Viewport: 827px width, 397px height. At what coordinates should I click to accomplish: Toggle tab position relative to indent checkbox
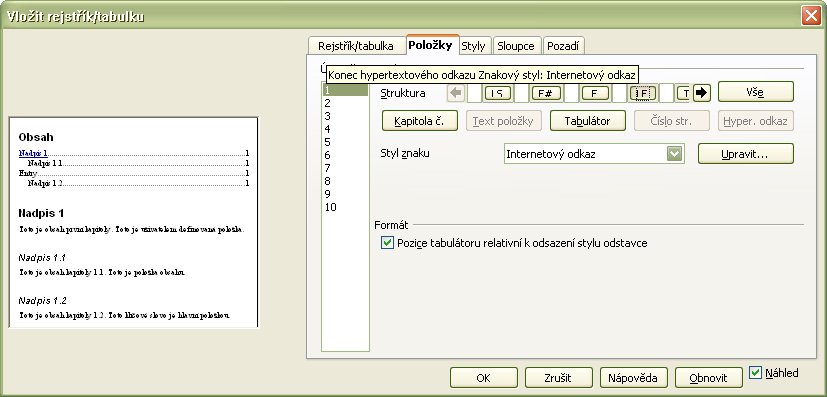388,243
